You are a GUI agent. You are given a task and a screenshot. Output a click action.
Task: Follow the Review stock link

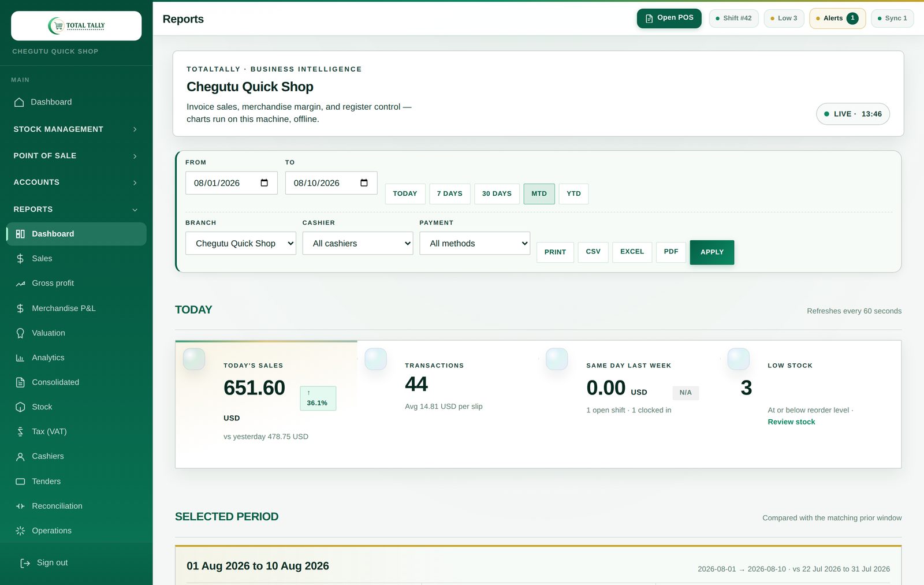pyautogui.click(x=791, y=422)
